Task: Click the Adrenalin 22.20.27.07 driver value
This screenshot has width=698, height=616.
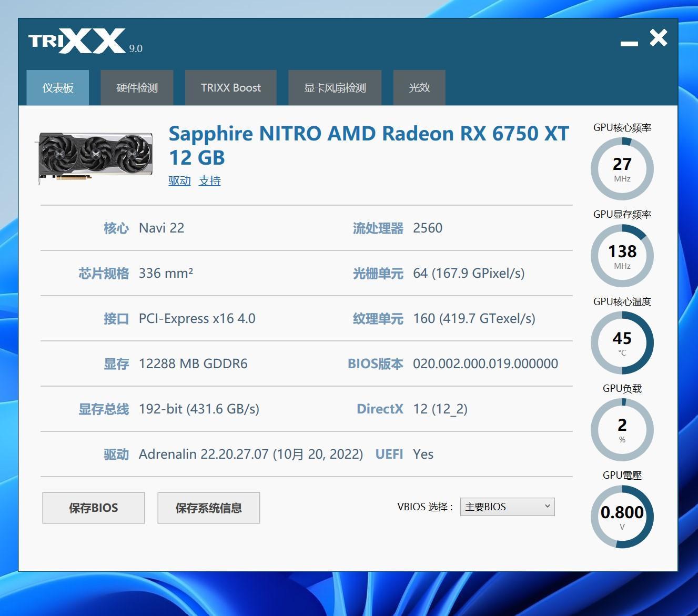Action: point(251,454)
